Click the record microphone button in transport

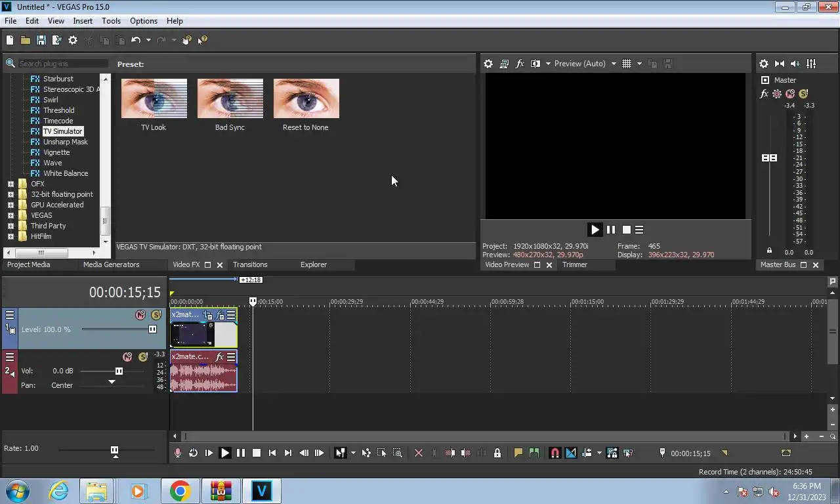(x=177, y=453)
